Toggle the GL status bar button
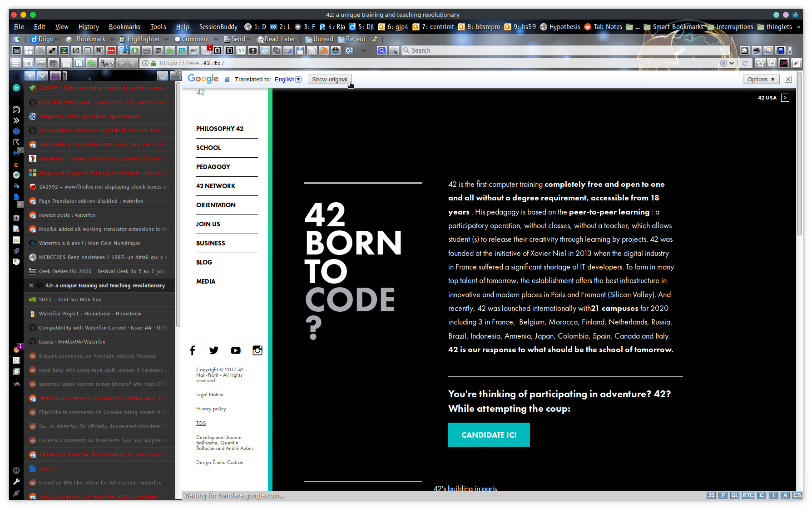Screen dimensions: 812x509 click(735, 495)
